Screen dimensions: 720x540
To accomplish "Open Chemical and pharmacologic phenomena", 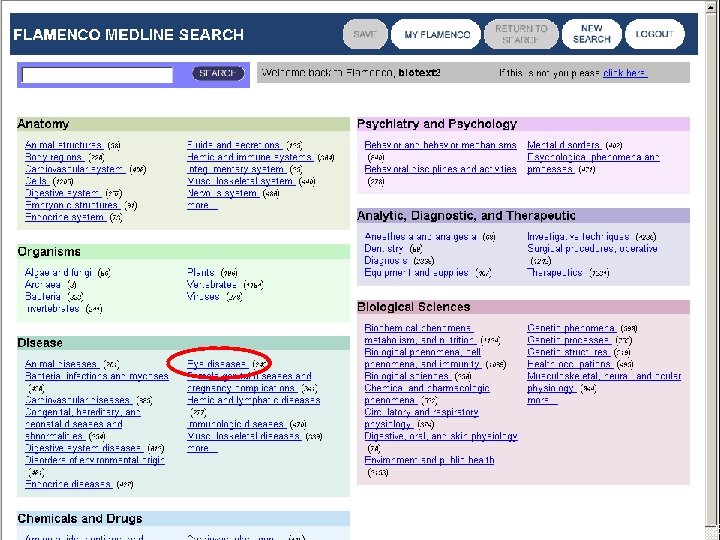I will click(427, 394).
